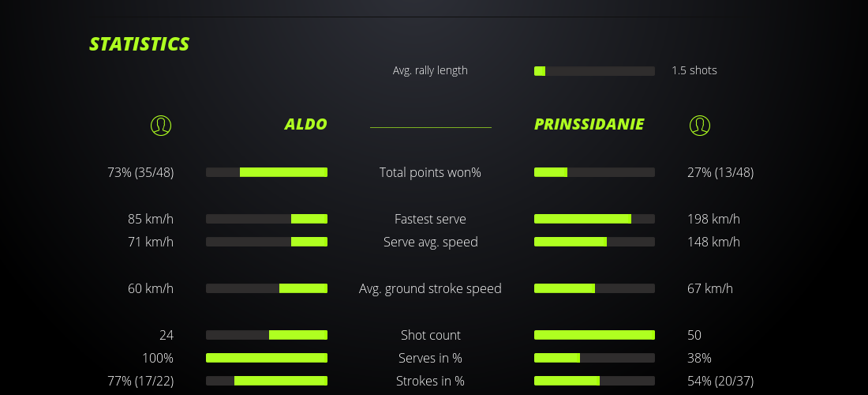Click Aldo's player avatar icon
Image resolution: width=868 pixels, height=395 pixels.
pyautogui.click(x=160, y=125)
